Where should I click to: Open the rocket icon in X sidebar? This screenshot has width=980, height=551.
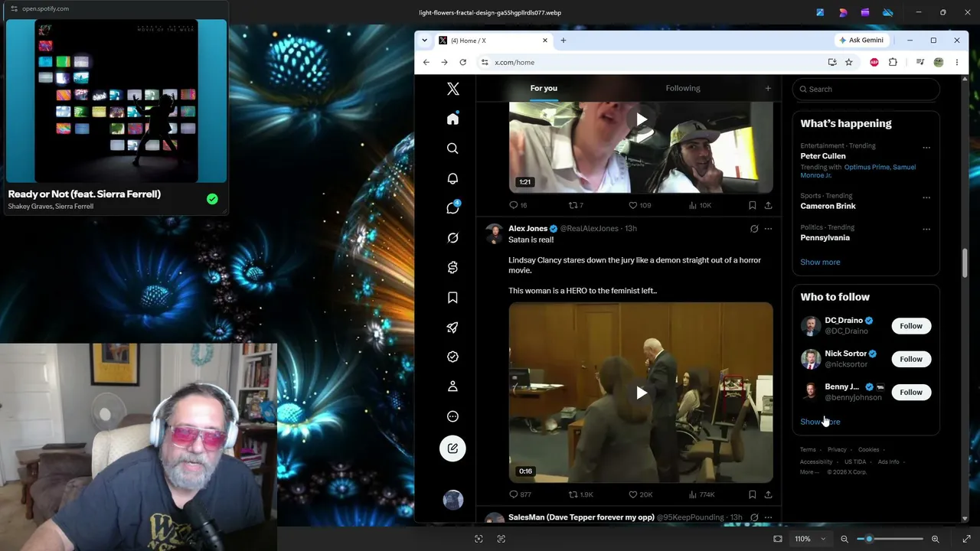point(452,328)
